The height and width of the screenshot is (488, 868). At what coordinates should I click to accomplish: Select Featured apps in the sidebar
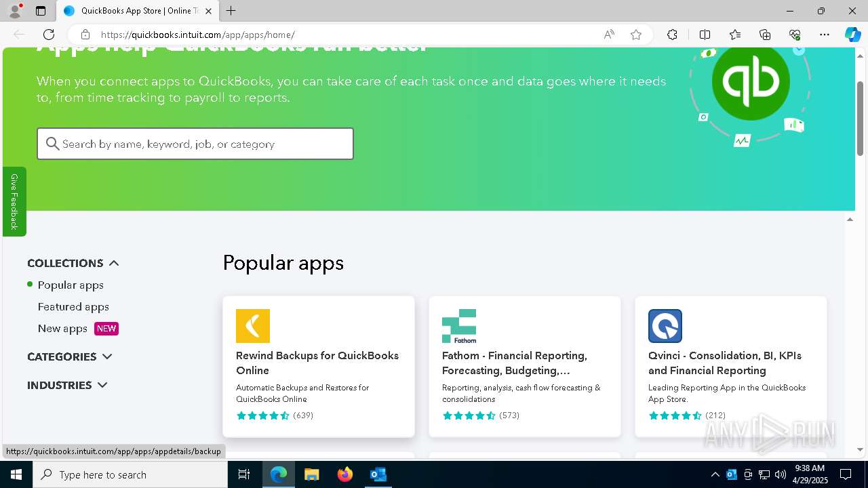tap(73, 306)
